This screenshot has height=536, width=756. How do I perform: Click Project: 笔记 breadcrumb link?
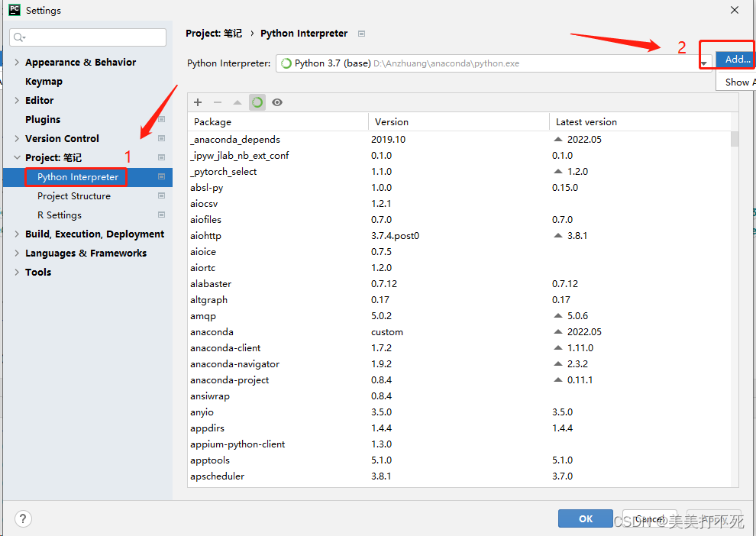click(x=214, y=34)
